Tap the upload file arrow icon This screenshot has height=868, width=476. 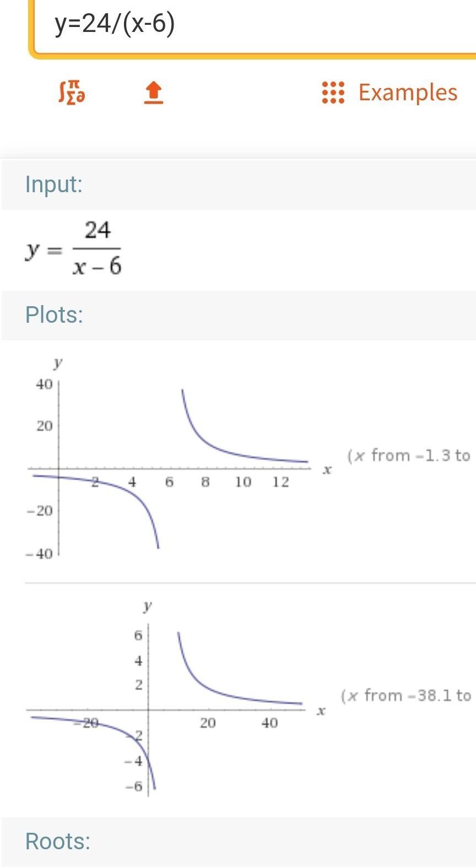(x=154, y=93)
